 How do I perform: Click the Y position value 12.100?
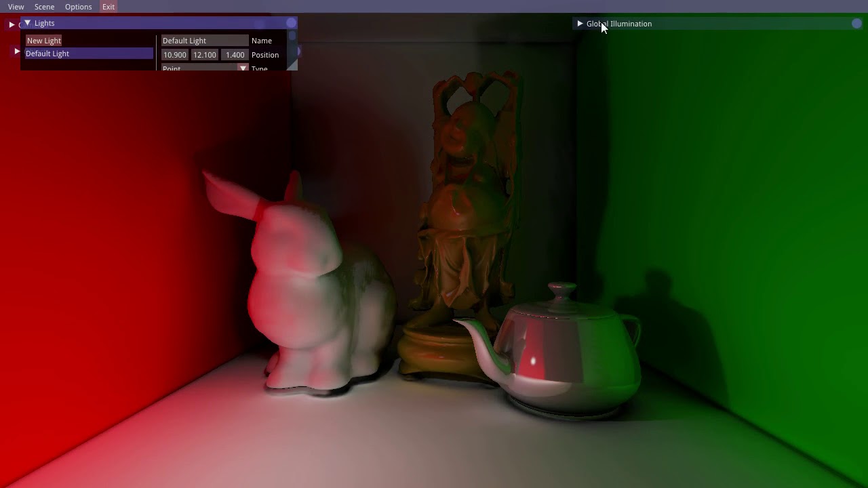point(205,55)
